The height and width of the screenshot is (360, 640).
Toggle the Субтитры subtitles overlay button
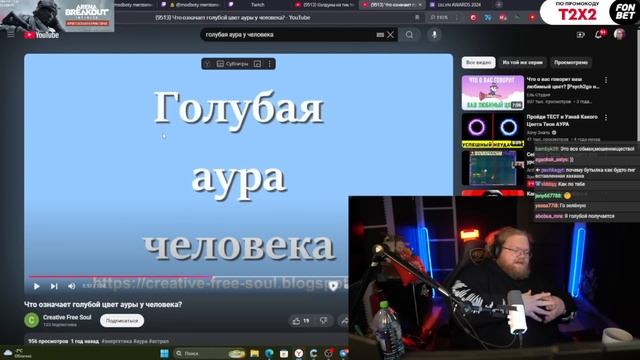(x=232, y=64)
